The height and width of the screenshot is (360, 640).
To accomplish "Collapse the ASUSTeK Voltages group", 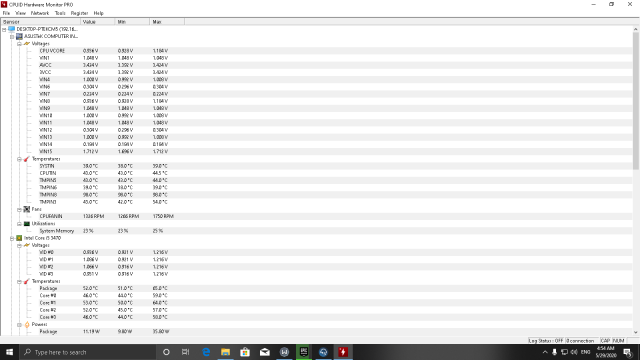I will pos(19,44).
